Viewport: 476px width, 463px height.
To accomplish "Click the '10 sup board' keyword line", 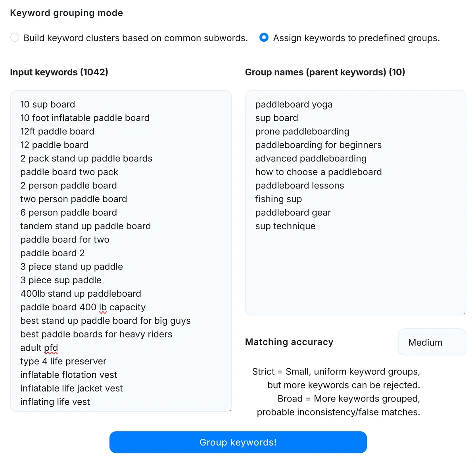I will (x=48, y=104).
